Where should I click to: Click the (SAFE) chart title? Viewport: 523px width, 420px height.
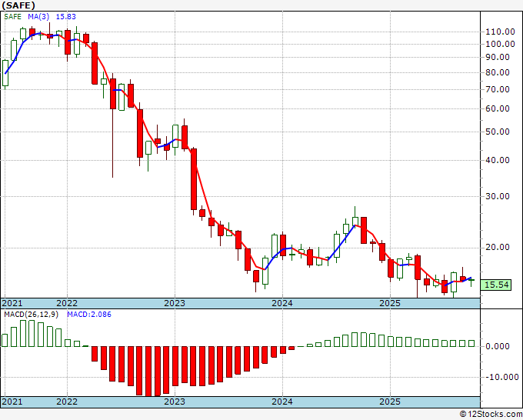[x=18, y=5]
